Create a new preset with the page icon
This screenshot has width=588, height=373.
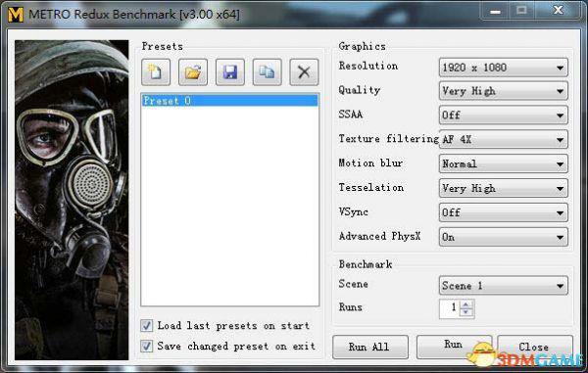click(x=156, y=71)
